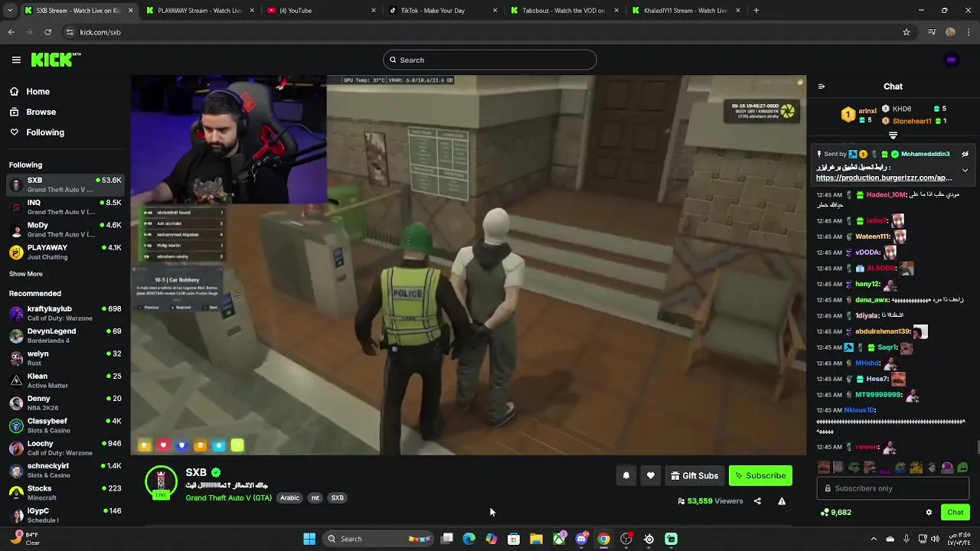Screen dimensions: 980x551
Task: Follow SXB with heart button
Action: (x=650, y=476)
